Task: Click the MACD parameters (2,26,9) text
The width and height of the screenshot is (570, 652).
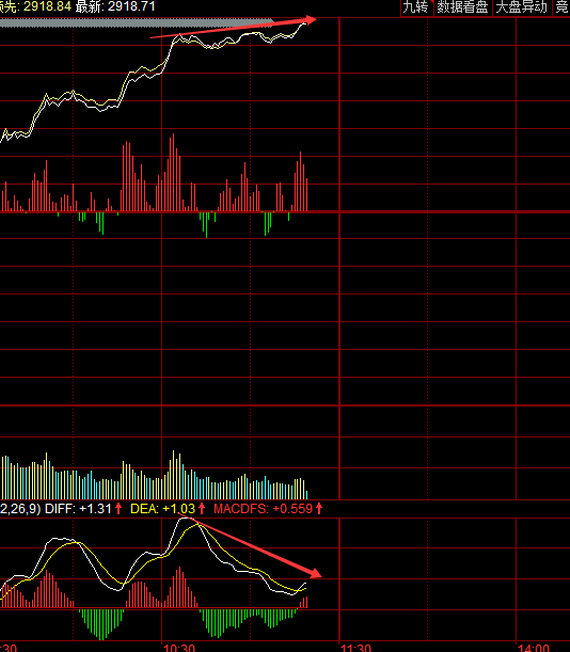Action: [20, 509]
